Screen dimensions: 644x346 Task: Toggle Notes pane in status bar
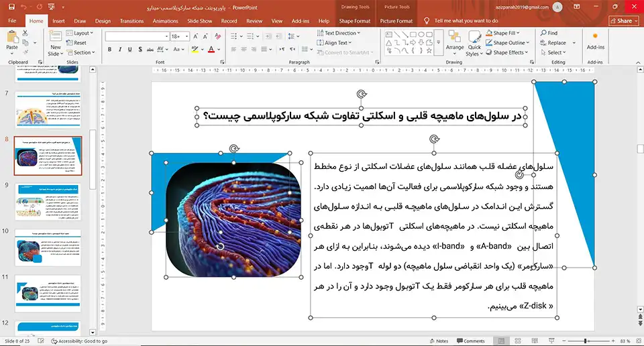439,341
